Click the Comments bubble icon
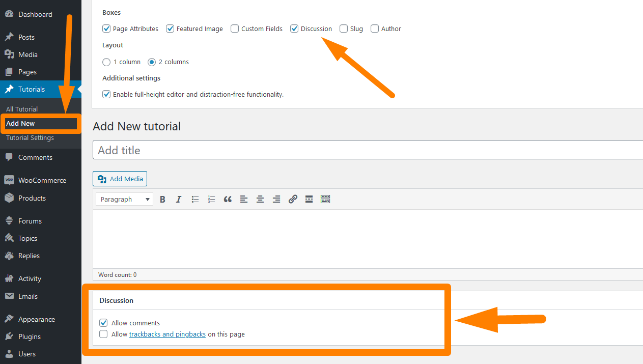The width and height of the screenshot is (643, 364). [x=9, y=157]
